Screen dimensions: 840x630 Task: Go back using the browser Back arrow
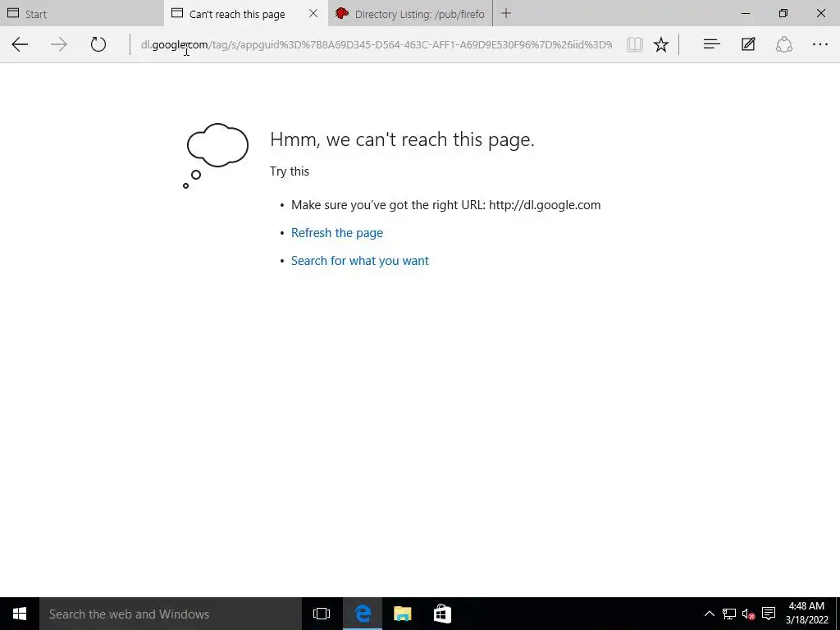coord(20,44)
